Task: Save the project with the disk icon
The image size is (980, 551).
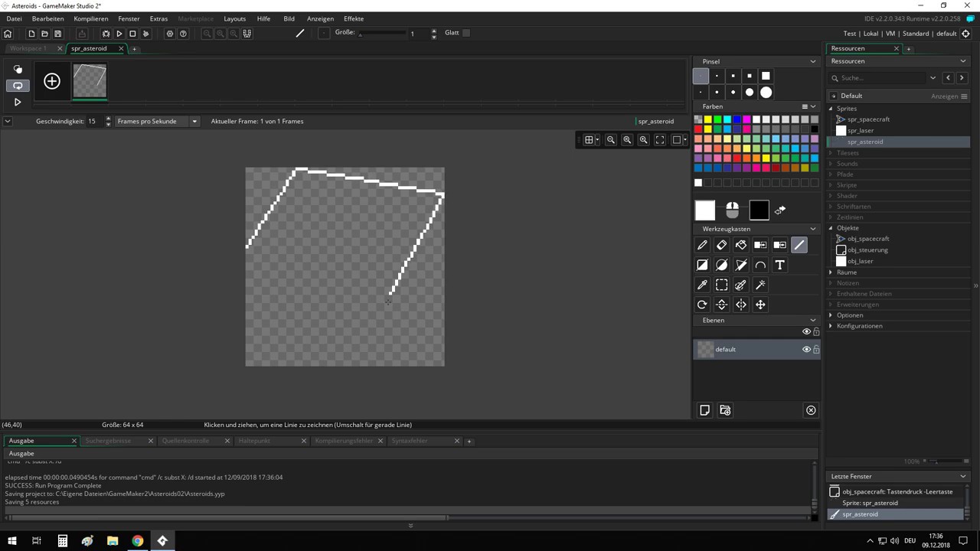Action: pyautogui.click(x=57, y=34)
